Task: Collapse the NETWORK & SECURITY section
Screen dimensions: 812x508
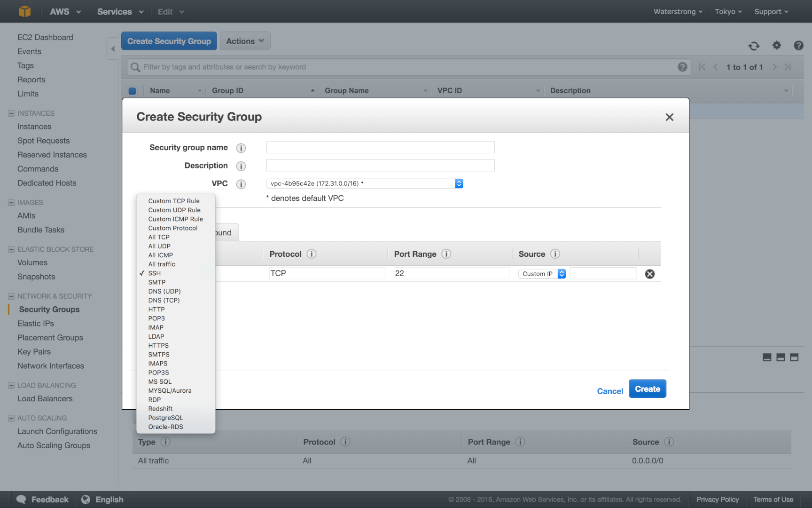Action: tap(11, 296)
